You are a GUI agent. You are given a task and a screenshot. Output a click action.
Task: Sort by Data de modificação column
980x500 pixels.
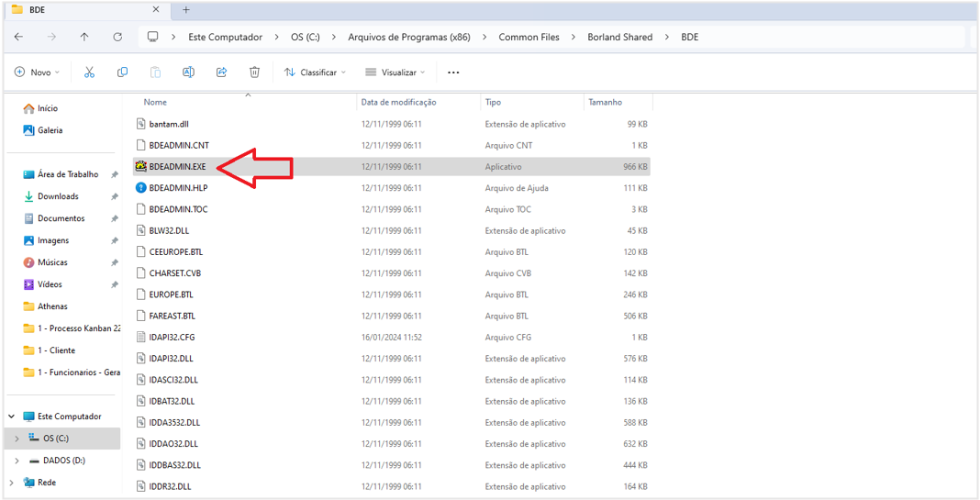pyautogui.click(x=399, y=102)
